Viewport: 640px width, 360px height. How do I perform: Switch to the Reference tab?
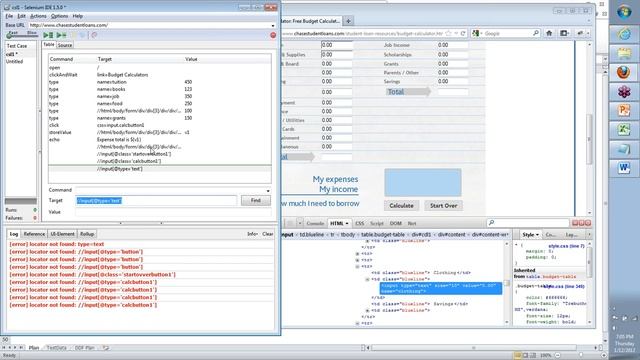(x=34, y=234)
